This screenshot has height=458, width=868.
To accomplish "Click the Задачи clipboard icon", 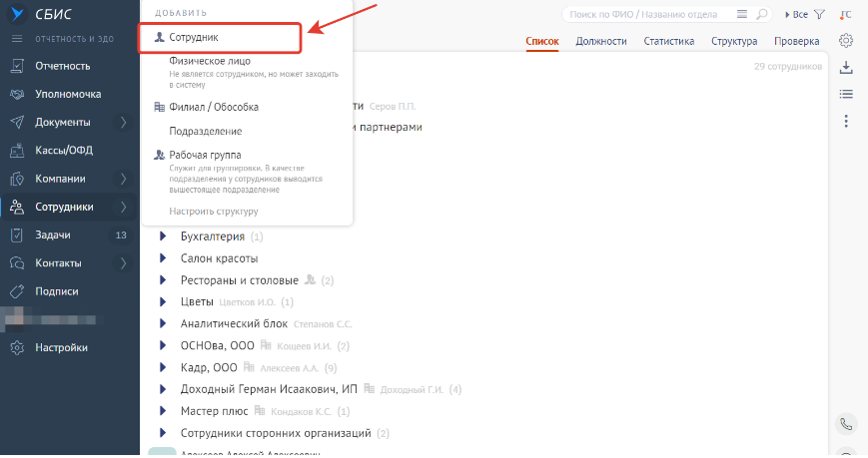I will click(x=17, y=235).
